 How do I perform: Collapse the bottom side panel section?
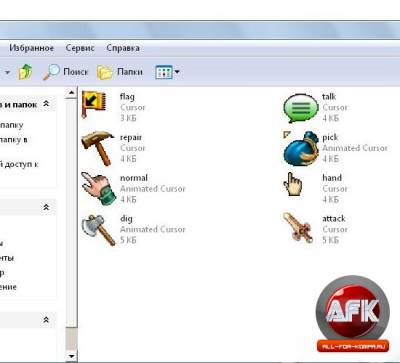[46, 320]
